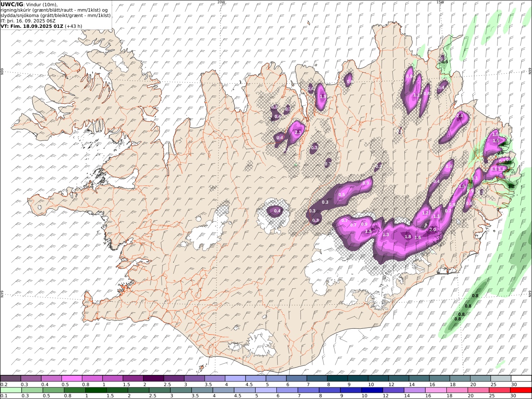Choose lower legend swatch between 12 and 14
Screen dimensions: 532x399
393,390
